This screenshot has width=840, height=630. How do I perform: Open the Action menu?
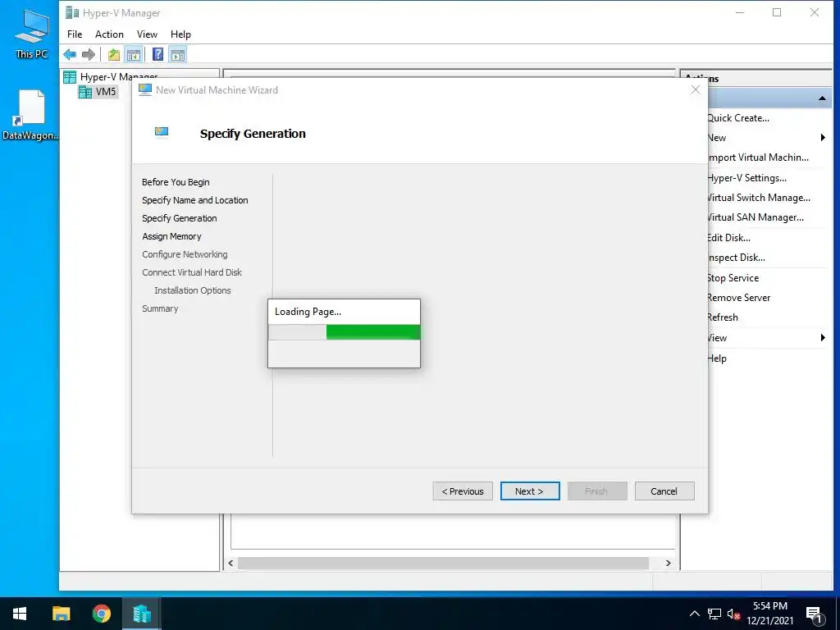click(x=109, y=34)
